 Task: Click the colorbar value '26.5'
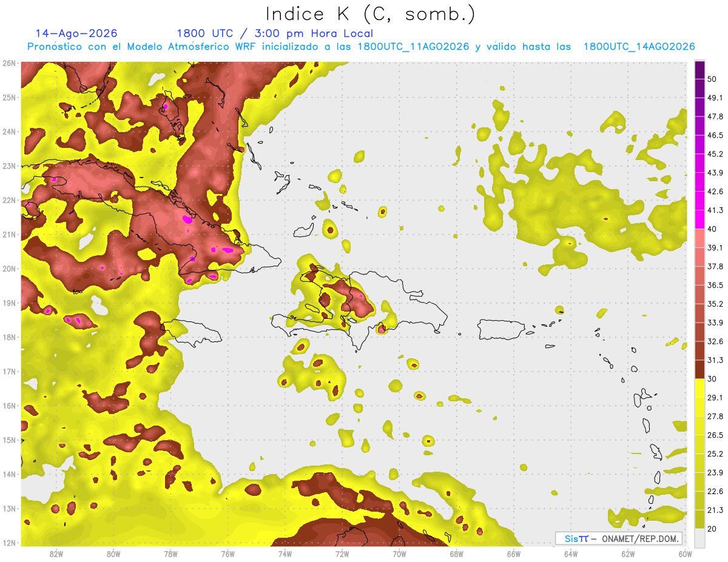tap(715, 435)
